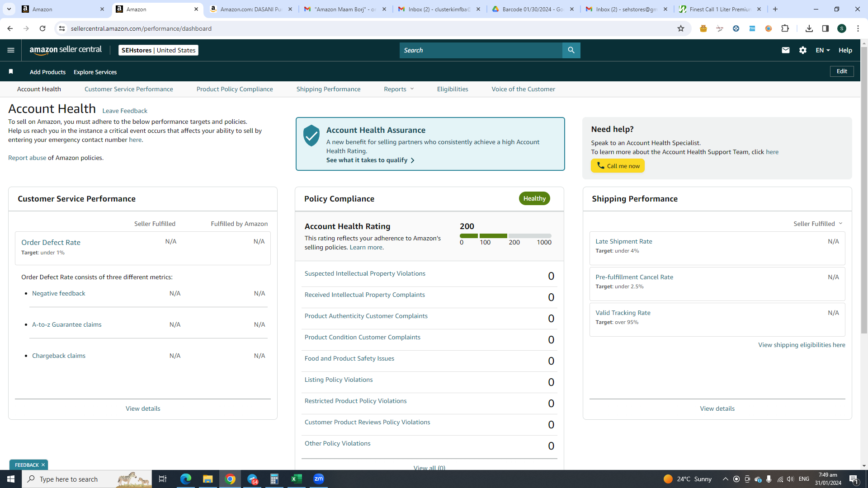
Task: Open the Negative feedback link
Action: click(x=59, y=293)
